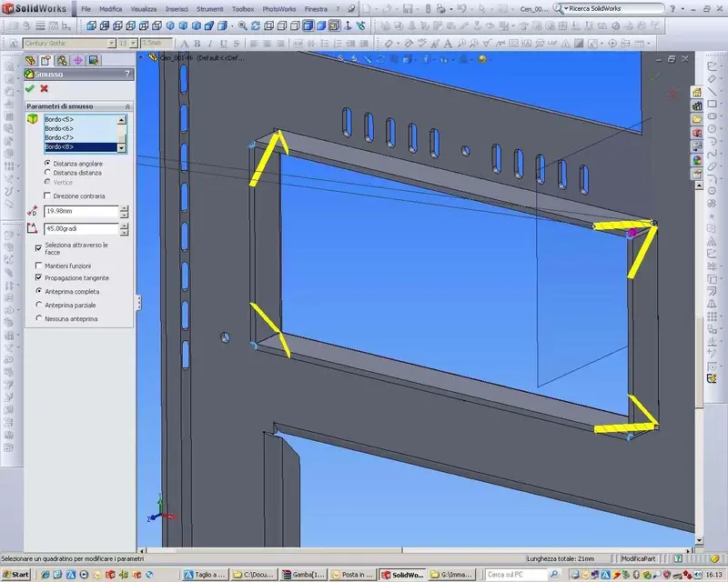The image size is (728, 582).
Task: Confirm the chamfer with green checkmark
Action: (x=30, y=88)
